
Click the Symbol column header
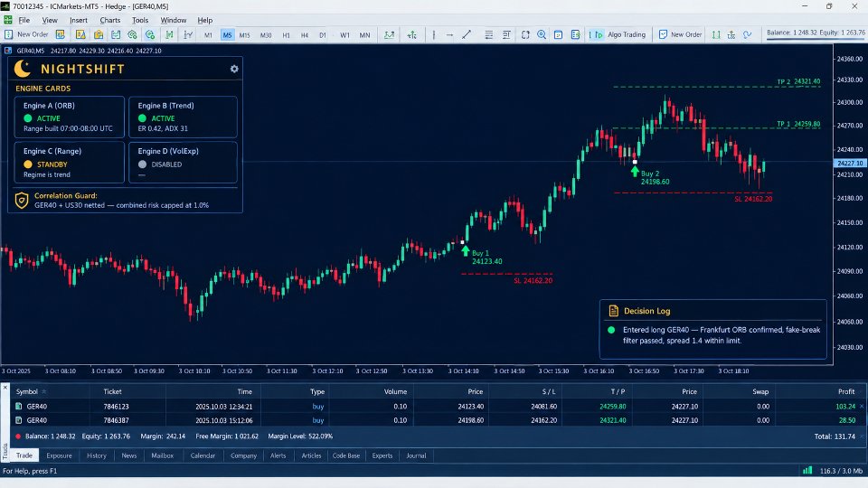(x=26, y=391)
